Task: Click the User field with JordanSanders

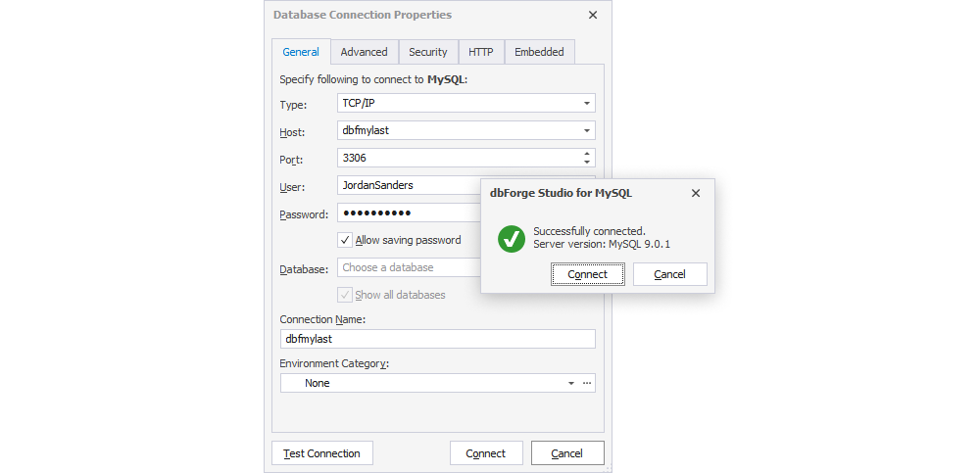Action: pos(410,185)
